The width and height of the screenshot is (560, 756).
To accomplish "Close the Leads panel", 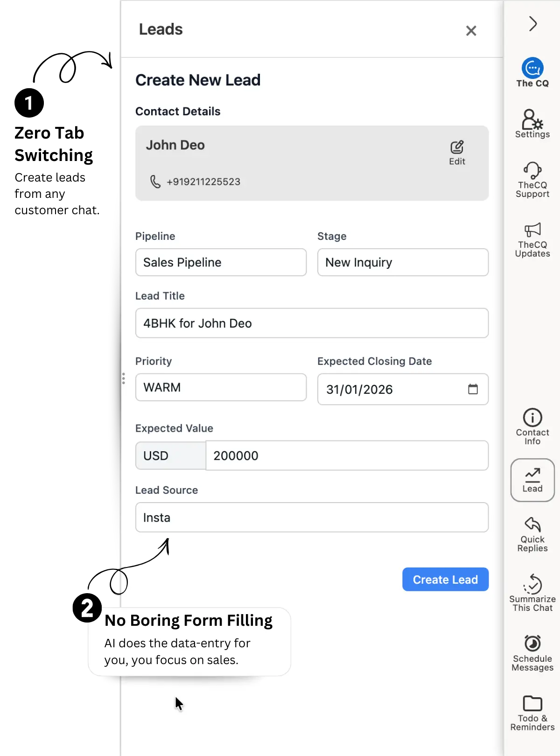I will (x=471, y=31).
